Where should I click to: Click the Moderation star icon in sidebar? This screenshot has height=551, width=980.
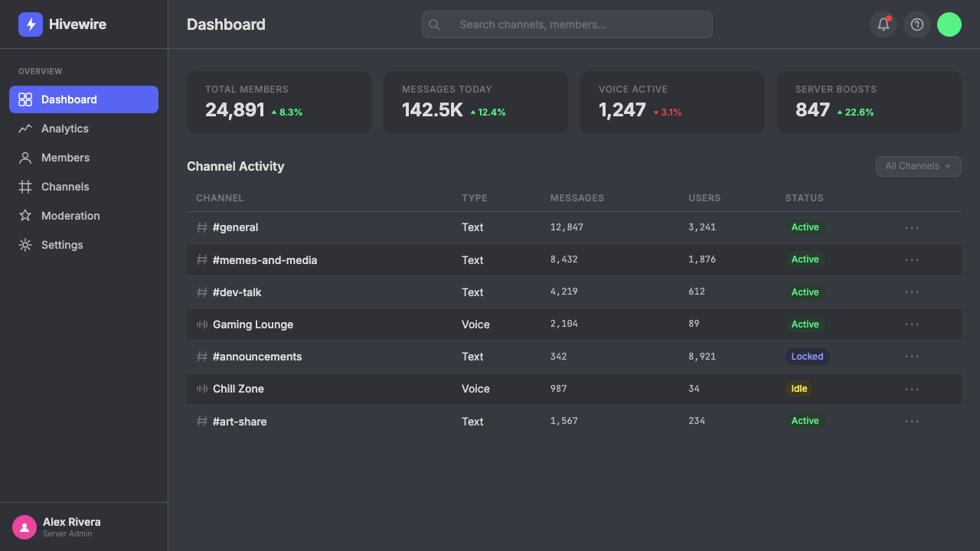click(x=25, y=216)
